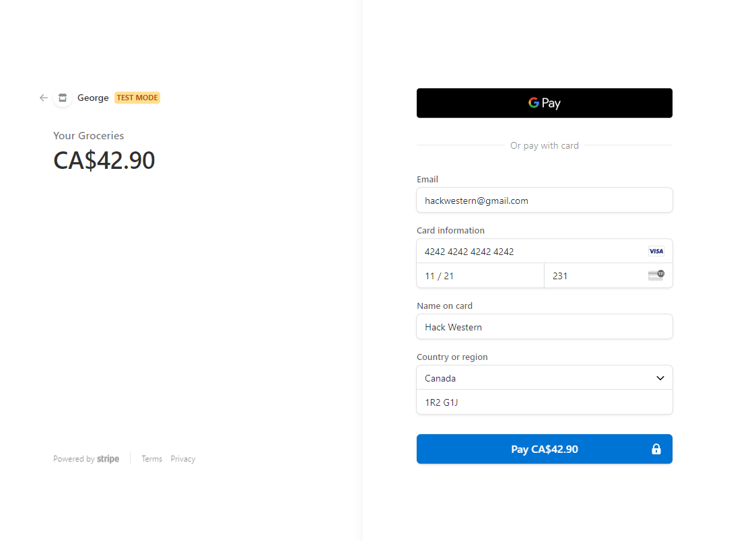Click the Stripe logo in footer
The image size is (756, 541).
click(x=108, y=459)
